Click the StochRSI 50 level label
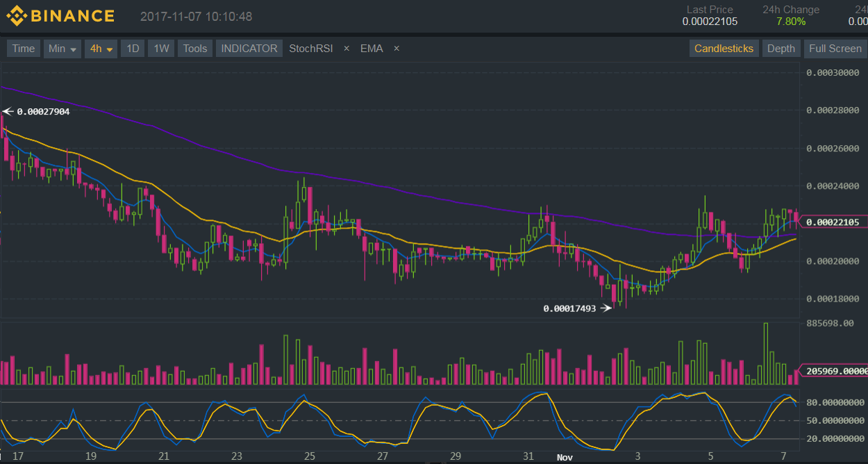 (835, 420)
